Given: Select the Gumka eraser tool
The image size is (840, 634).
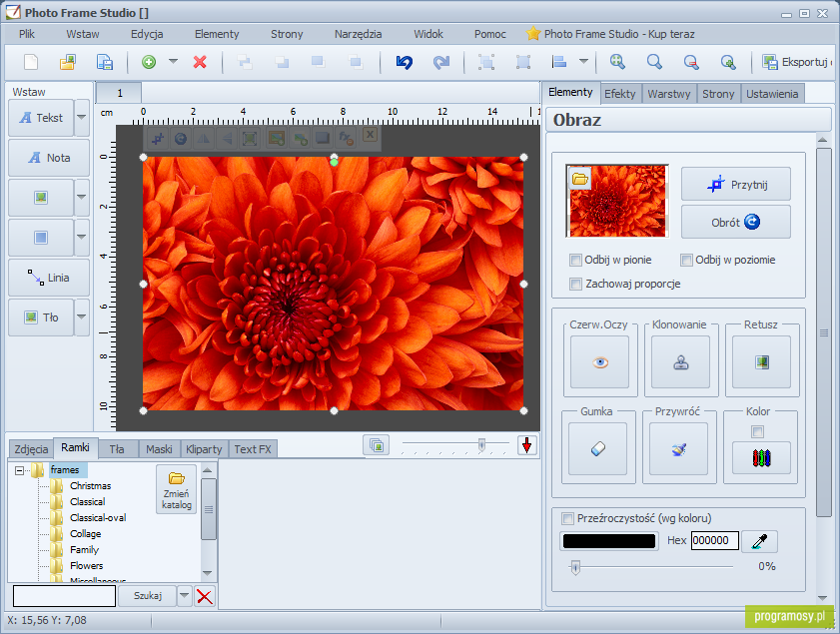Looking at the screenshot, I should (597, 448).
